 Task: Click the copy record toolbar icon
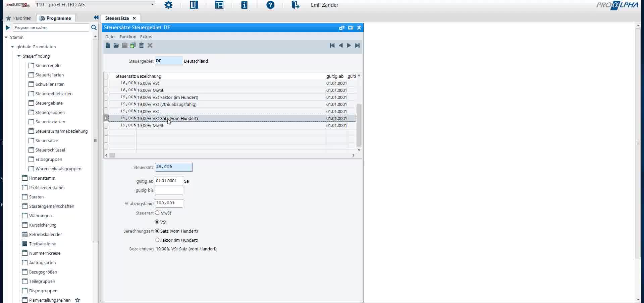(x=133, y=45)
